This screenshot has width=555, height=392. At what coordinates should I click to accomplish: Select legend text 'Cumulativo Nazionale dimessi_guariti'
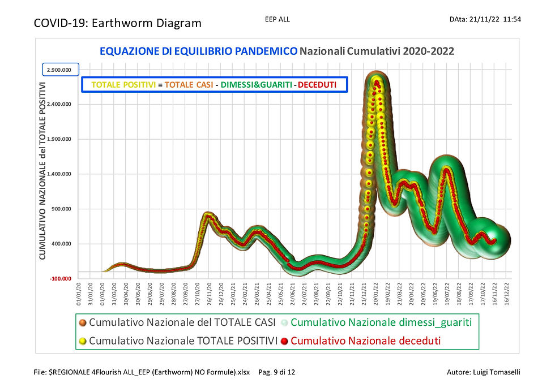[x=381, y=322]
